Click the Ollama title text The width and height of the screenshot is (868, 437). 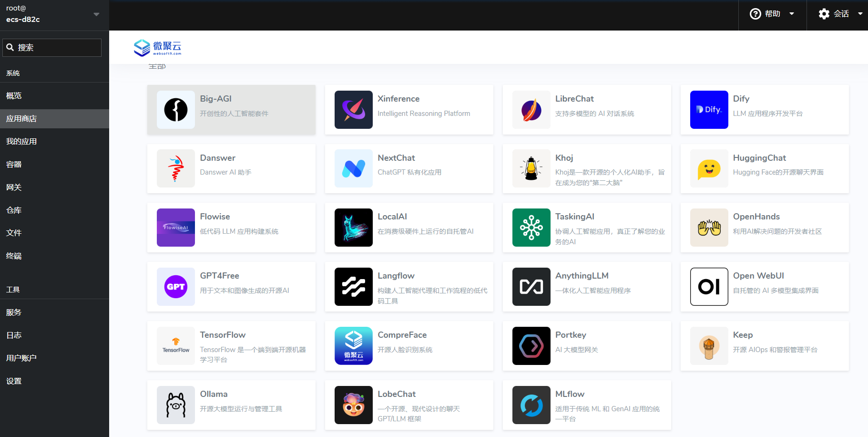click(x=214, y=394)
